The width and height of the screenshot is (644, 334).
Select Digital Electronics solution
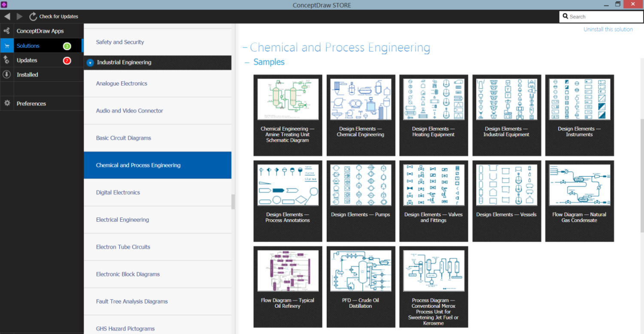[x=158, y=192]
